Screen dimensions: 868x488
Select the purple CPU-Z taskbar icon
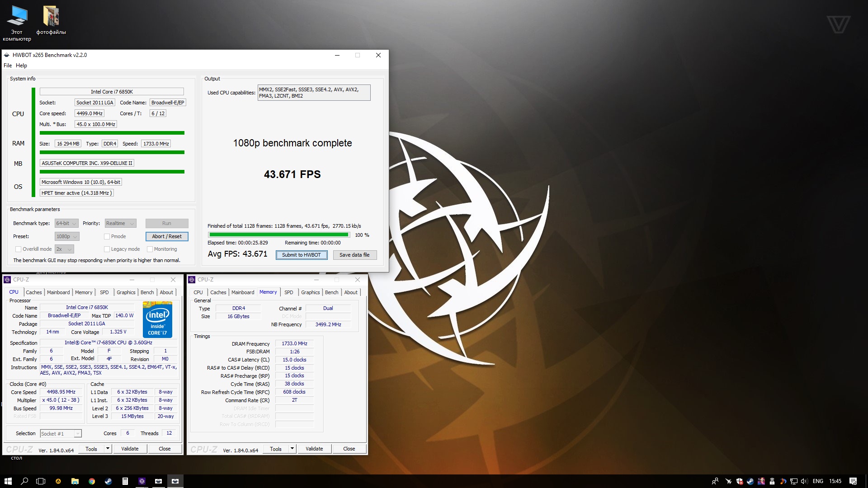pyautogui.click(x=142, y=481)
